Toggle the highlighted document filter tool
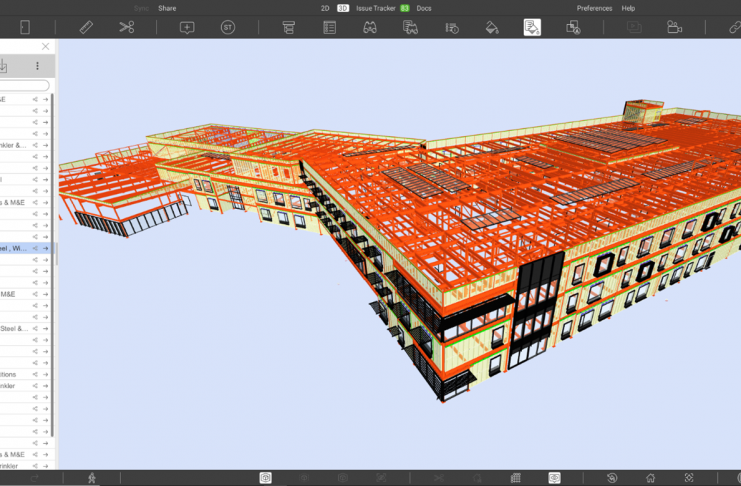Viewport: 741px width, 486px height. [532, 27]
